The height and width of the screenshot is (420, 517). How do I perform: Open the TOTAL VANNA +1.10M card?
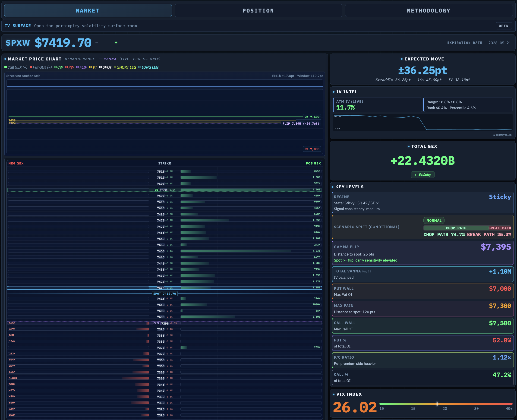point(422,274)
